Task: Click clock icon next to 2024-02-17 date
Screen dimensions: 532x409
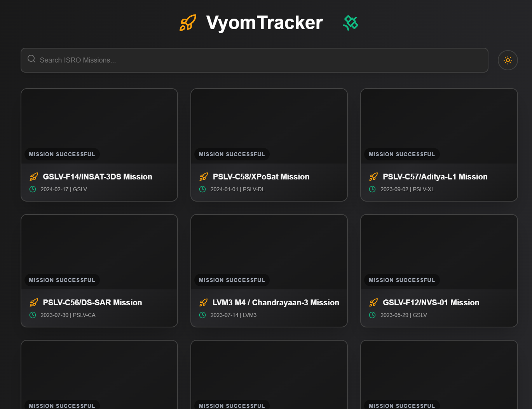Action: click(33, 189)
